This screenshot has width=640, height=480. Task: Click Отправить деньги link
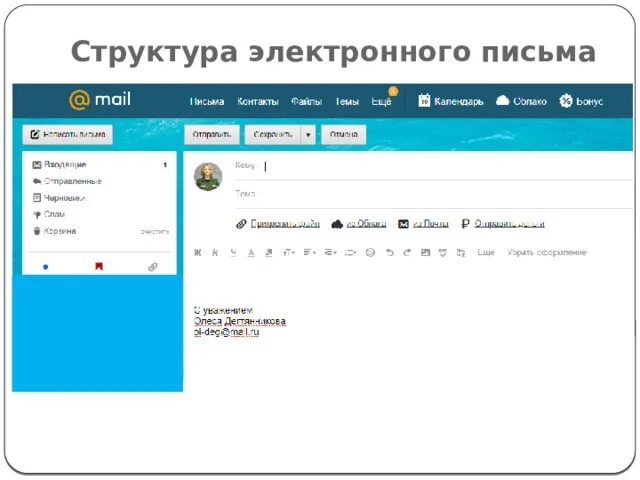click(509, 224)
